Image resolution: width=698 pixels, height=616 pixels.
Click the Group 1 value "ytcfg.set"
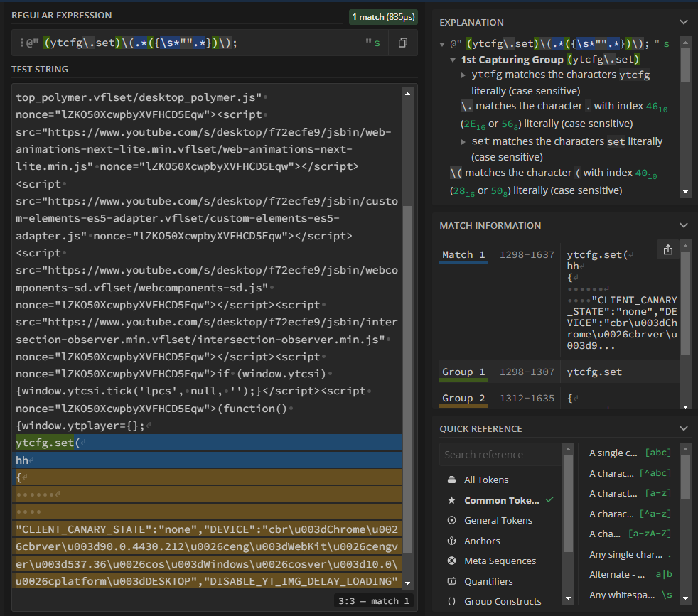(x=594, y=372)
